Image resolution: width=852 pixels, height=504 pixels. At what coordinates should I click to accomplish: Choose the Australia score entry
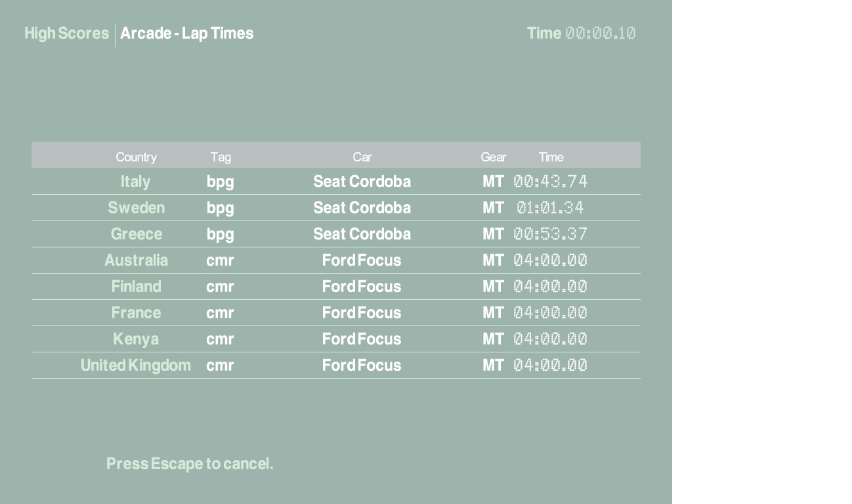coord(136,261)
